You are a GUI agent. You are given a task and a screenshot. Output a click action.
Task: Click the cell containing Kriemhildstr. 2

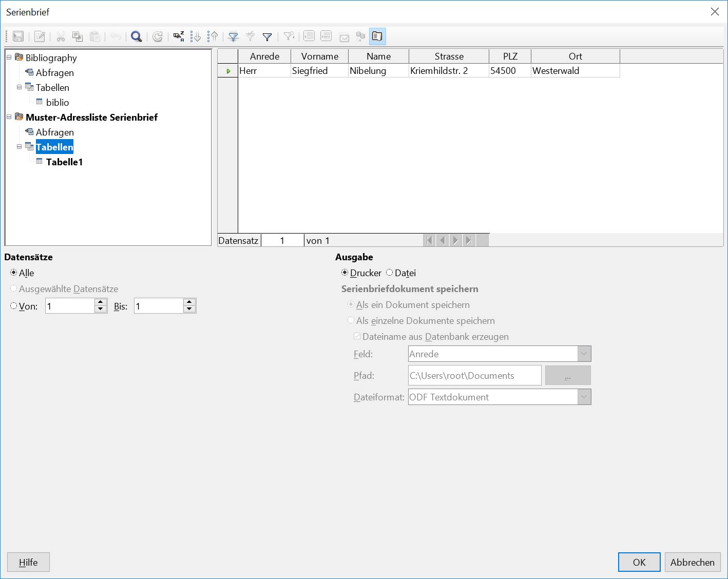pos(449,71)
